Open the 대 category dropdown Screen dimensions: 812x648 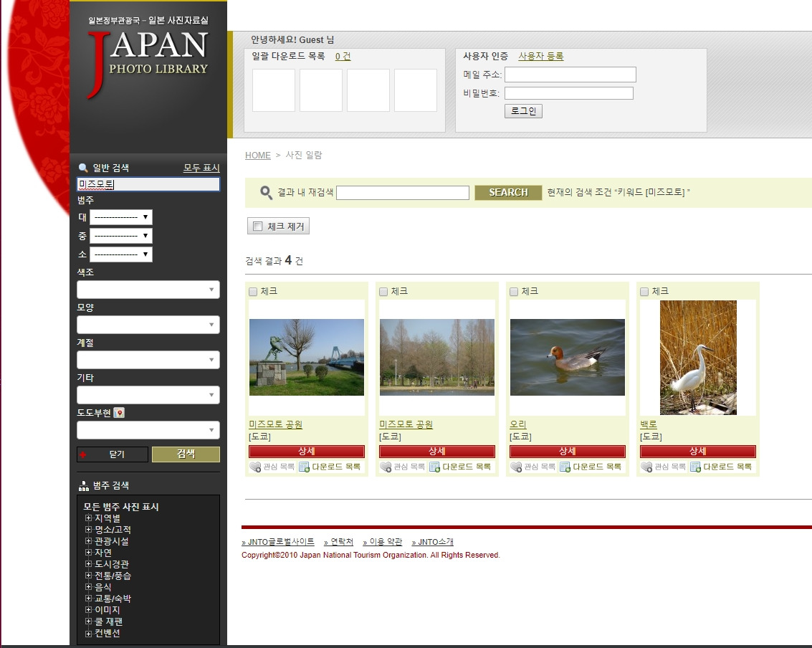coord(120,217)
